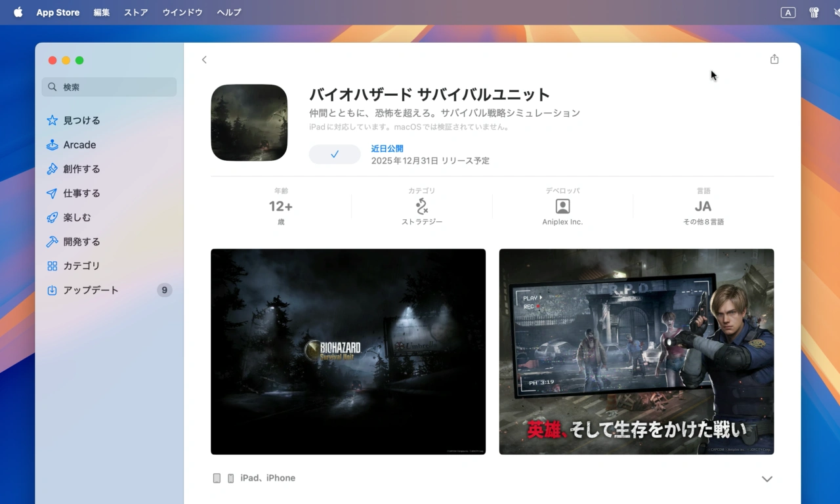The width and height of the screenshot is (840, 504).
Task: Open カテゴリ grid icon section
Action: [x=52, y=266]
